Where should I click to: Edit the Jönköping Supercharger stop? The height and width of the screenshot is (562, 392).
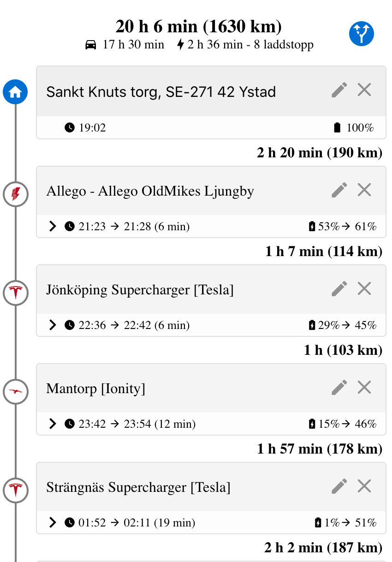339,289
